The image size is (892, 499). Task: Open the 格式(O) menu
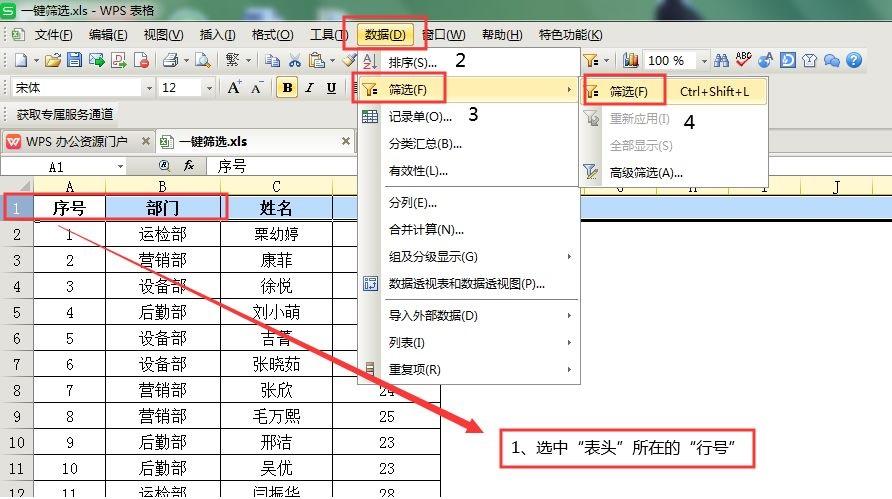[272, 35]
